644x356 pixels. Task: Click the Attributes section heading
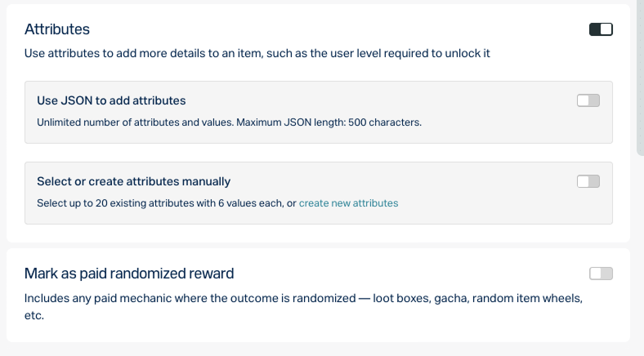[x=57, y=29]
